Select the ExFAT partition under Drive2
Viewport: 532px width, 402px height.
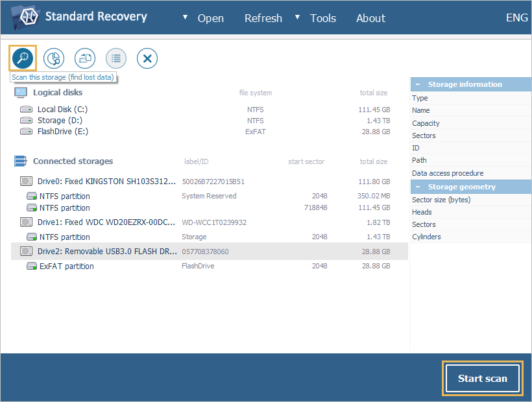[67, 265]
